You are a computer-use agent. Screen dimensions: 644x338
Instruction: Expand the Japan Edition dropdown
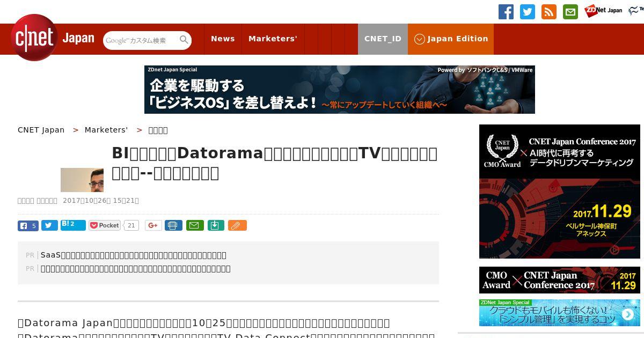tap(451, 39)
